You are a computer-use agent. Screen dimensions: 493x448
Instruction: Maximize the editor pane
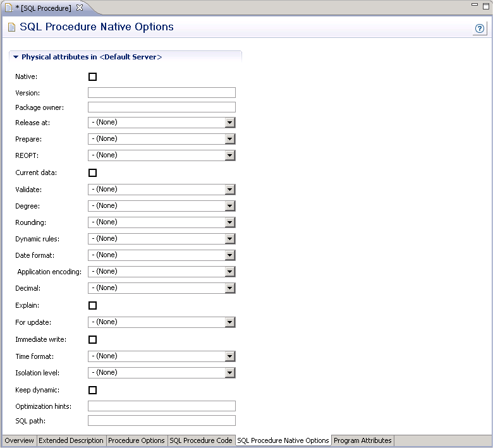(486, 5)
